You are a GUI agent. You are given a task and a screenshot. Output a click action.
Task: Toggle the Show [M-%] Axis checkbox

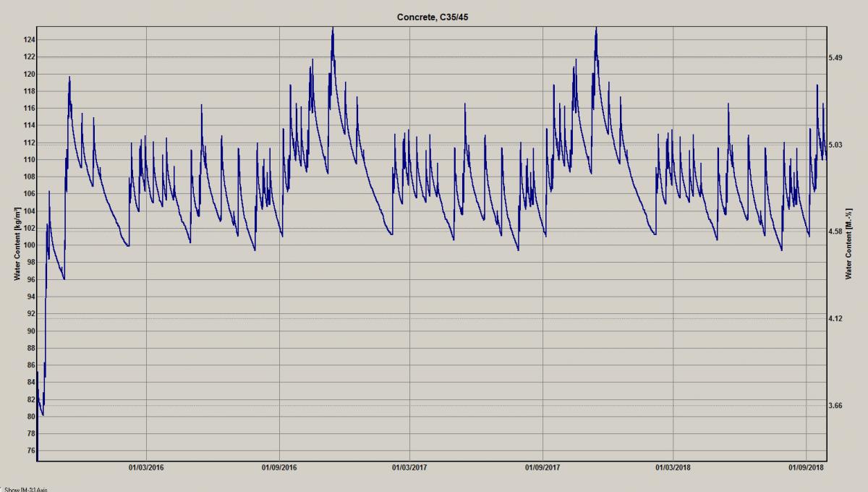click(1, 489)
